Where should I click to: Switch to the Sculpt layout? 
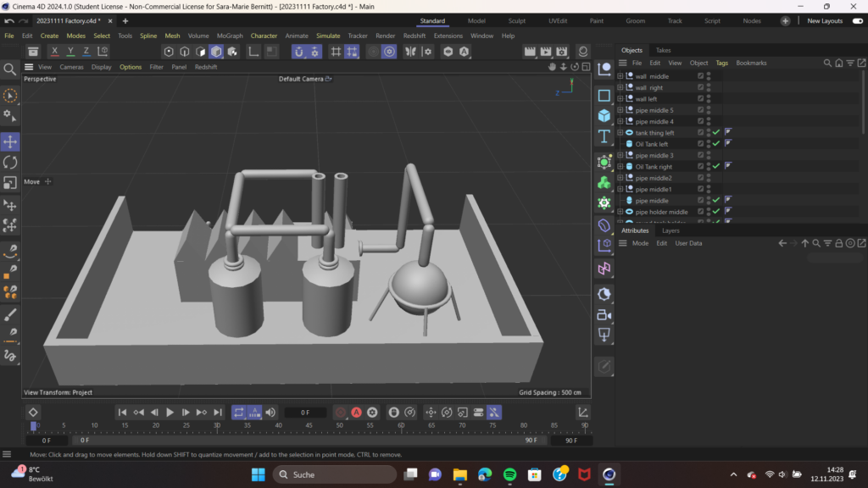coord(516,20)
